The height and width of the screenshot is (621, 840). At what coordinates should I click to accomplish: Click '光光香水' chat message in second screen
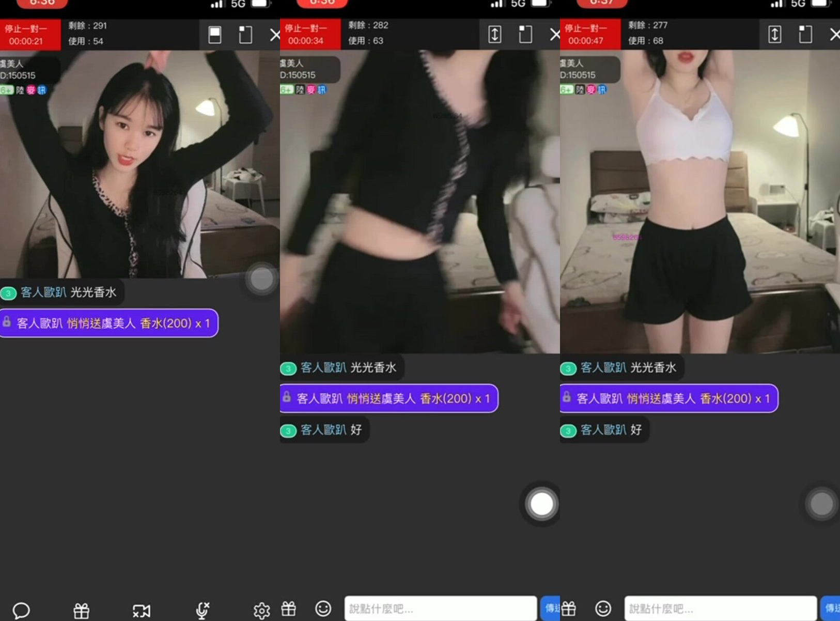coord(341,368)
